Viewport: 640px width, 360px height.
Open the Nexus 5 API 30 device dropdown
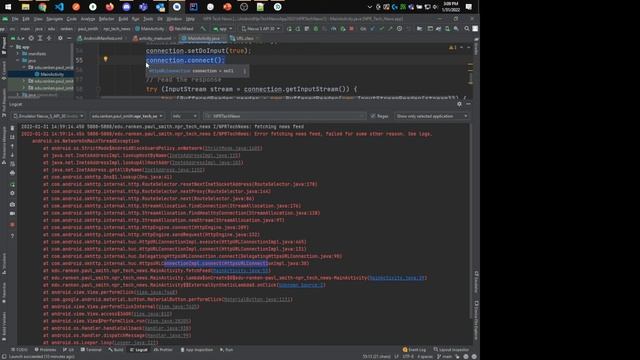point(260,29)
